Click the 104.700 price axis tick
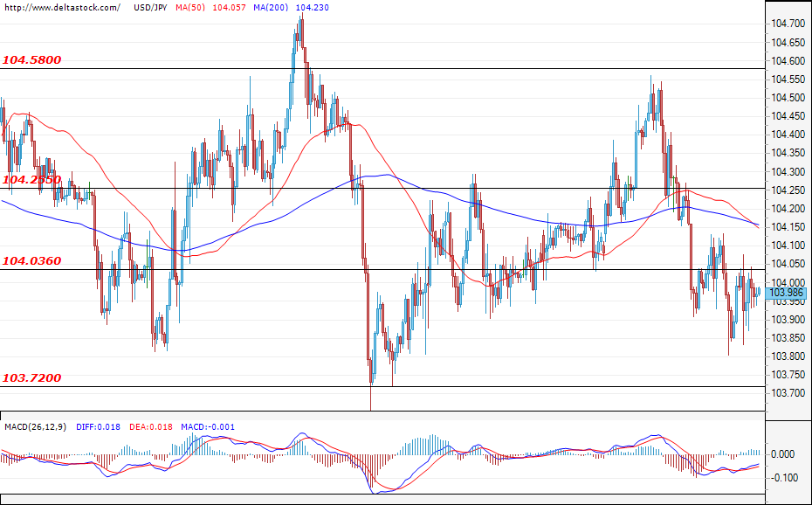812x505 pixels. (788, 24)
